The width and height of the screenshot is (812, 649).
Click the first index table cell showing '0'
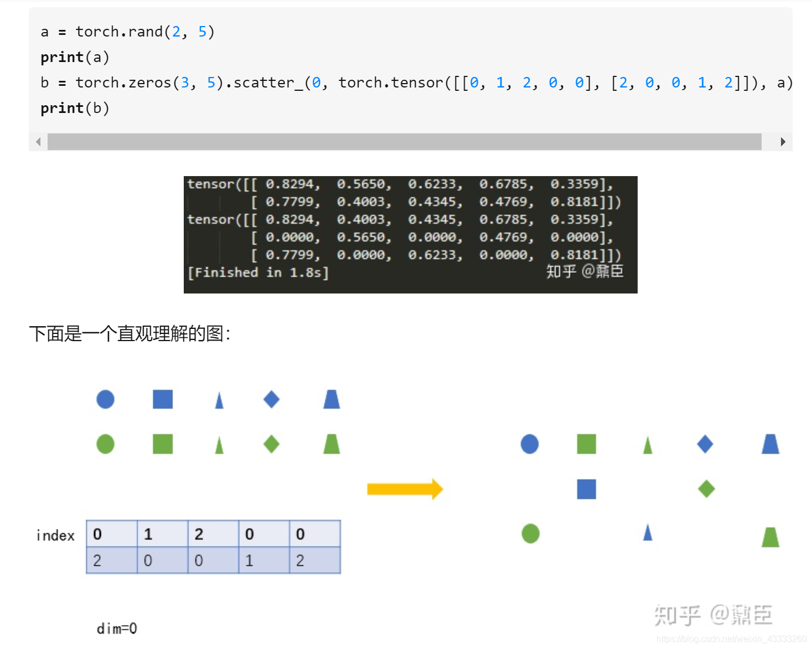(x=112, y=534)
